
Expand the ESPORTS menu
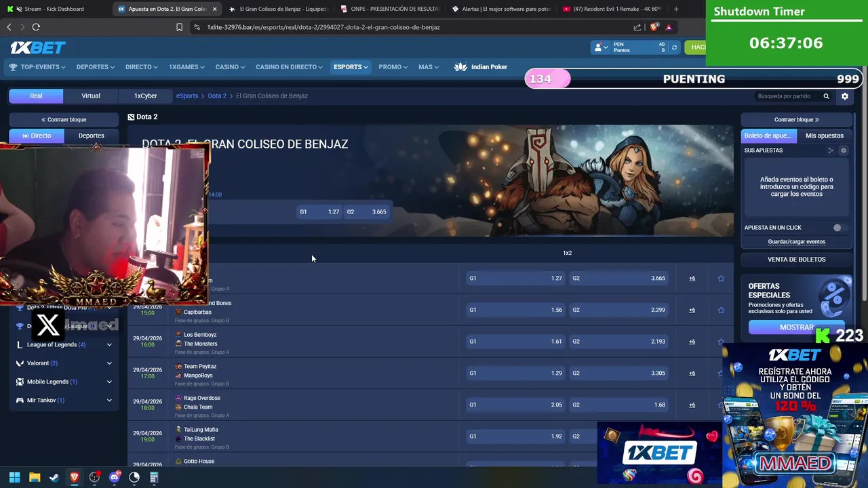(351, 67)
